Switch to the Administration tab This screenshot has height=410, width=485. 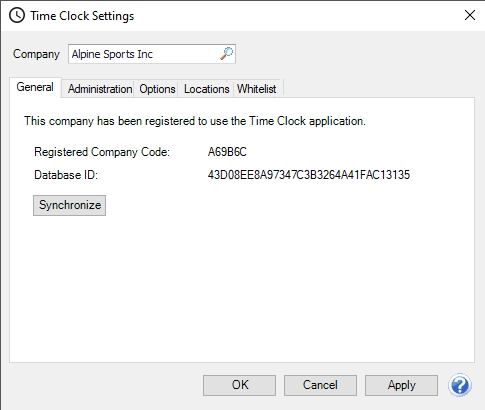pos(100,89)
